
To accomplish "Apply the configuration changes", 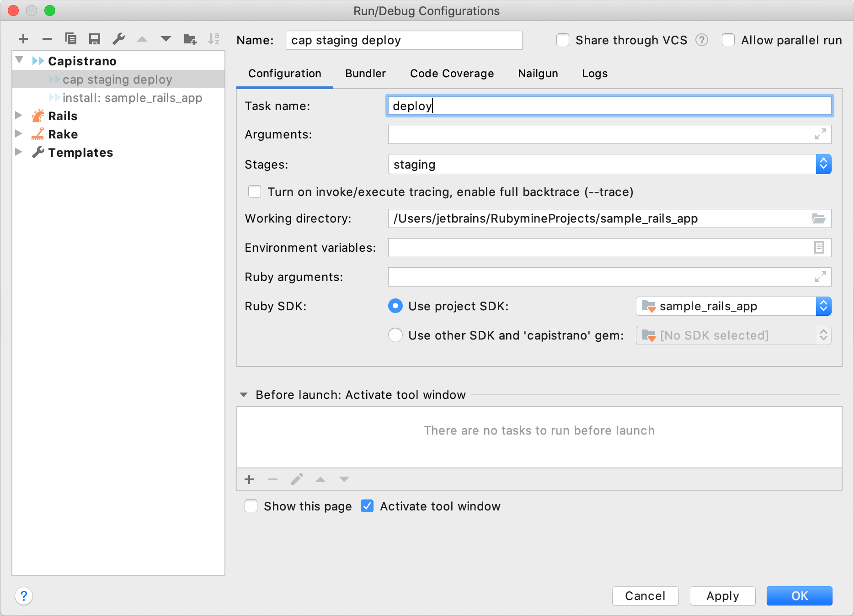I will coord(722,596).
